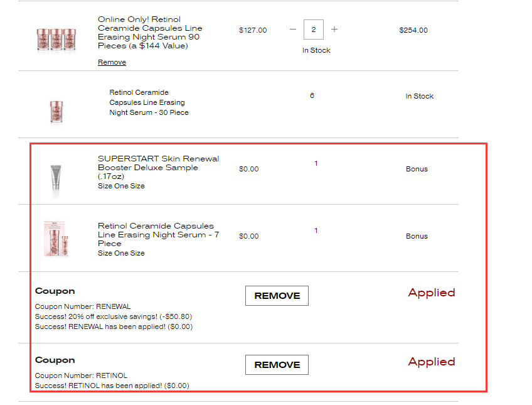The image size is (532, 405).
Task: Remove the RETINOL coupon
Action: [x=277, y=365]
